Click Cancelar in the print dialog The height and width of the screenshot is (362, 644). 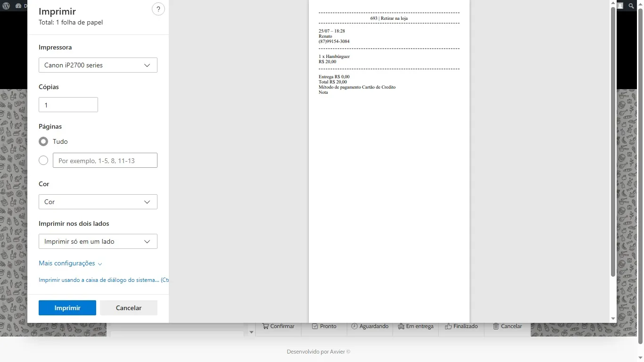coord(129,308)
